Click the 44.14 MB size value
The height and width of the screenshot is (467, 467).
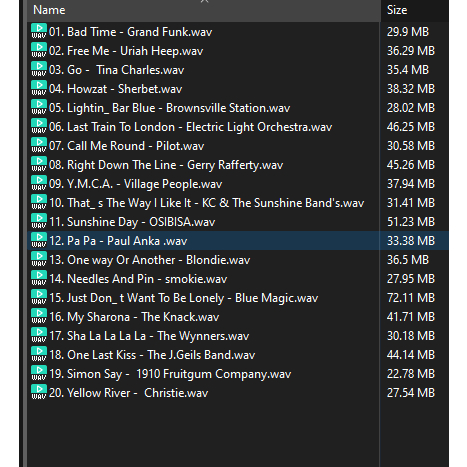pos(411,355)
